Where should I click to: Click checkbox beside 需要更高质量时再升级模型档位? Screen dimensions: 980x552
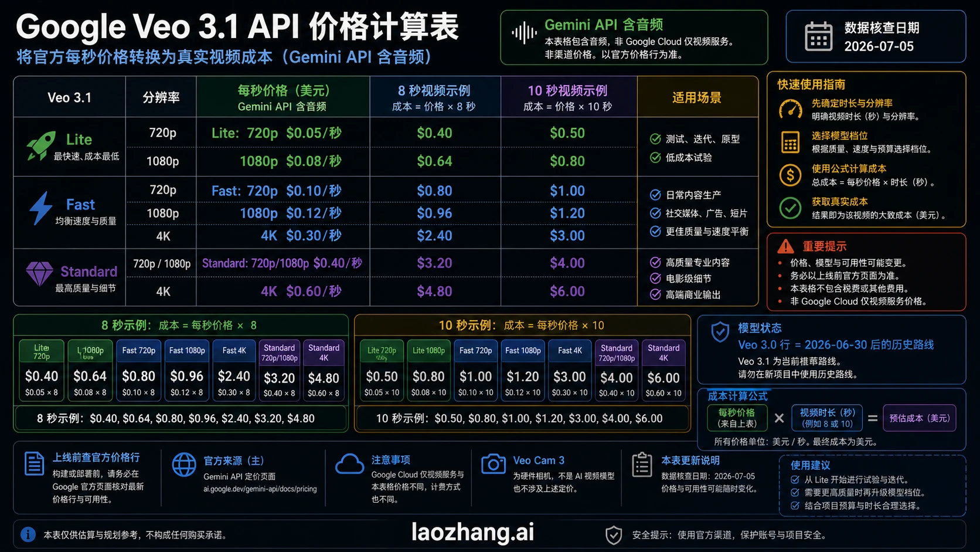pos(795,492)
